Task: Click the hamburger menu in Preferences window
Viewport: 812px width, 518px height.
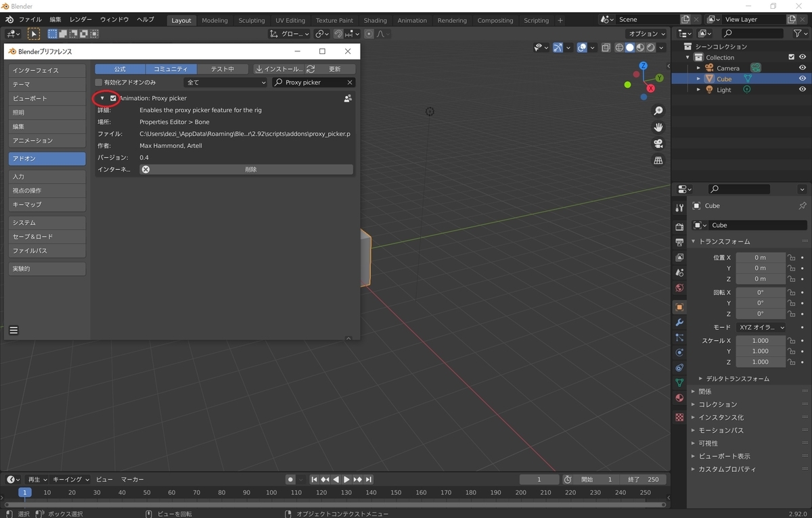Action: click(x=14, y=331)
